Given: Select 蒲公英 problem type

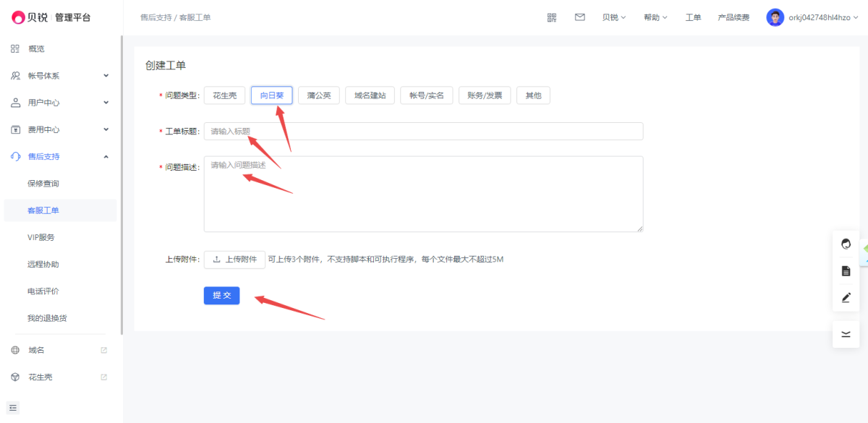Looking at the screenshot, I should coord(319,95).
